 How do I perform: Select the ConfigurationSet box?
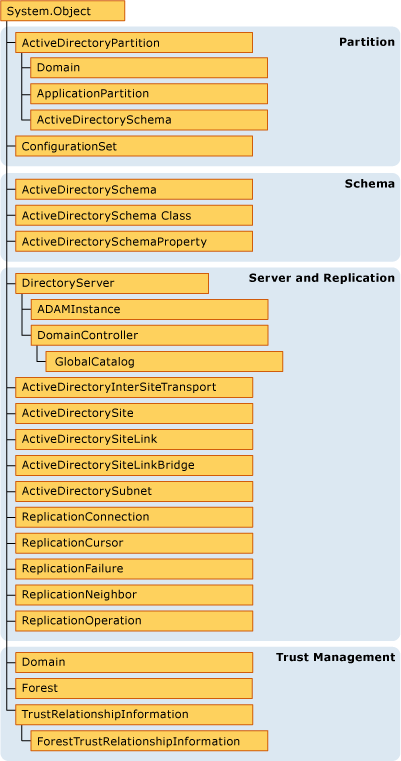pos(134,146)
